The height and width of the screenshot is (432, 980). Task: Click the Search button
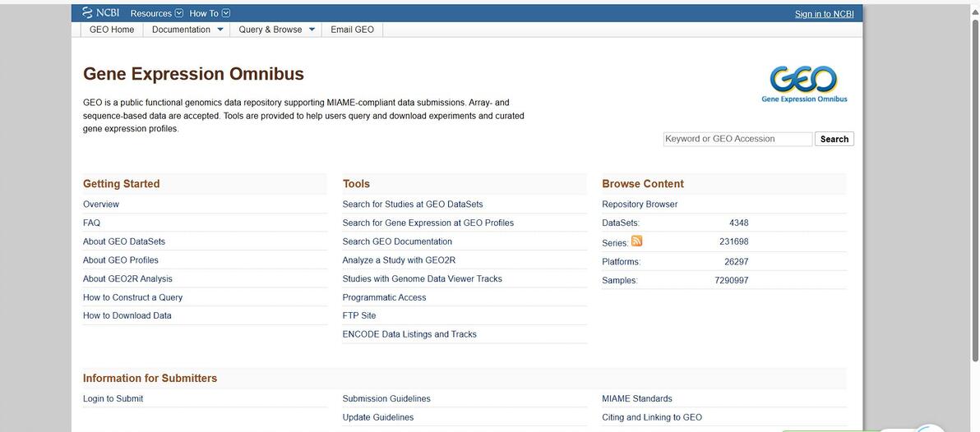[x=834, y=140]
